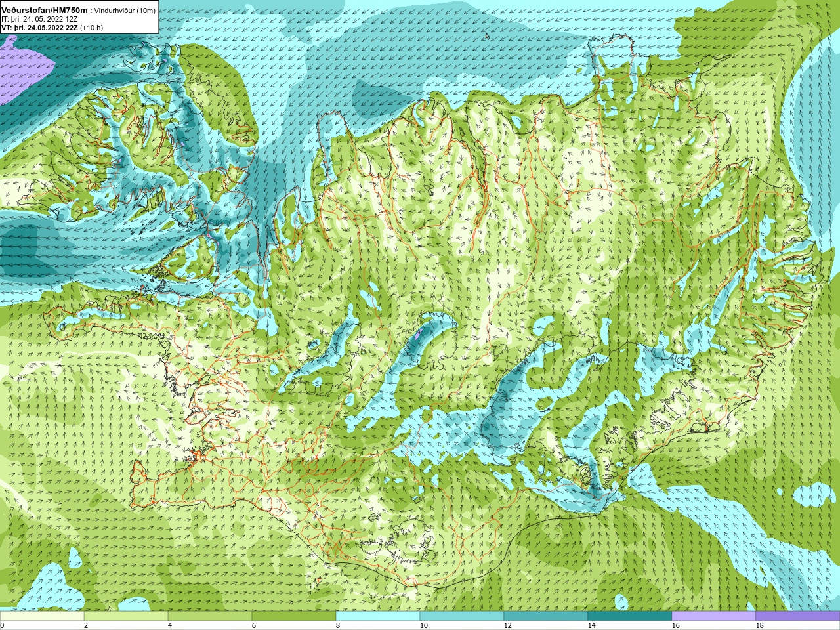Click the legend scale label '2'
Viewport: 840px width, 630px height.
86,625
